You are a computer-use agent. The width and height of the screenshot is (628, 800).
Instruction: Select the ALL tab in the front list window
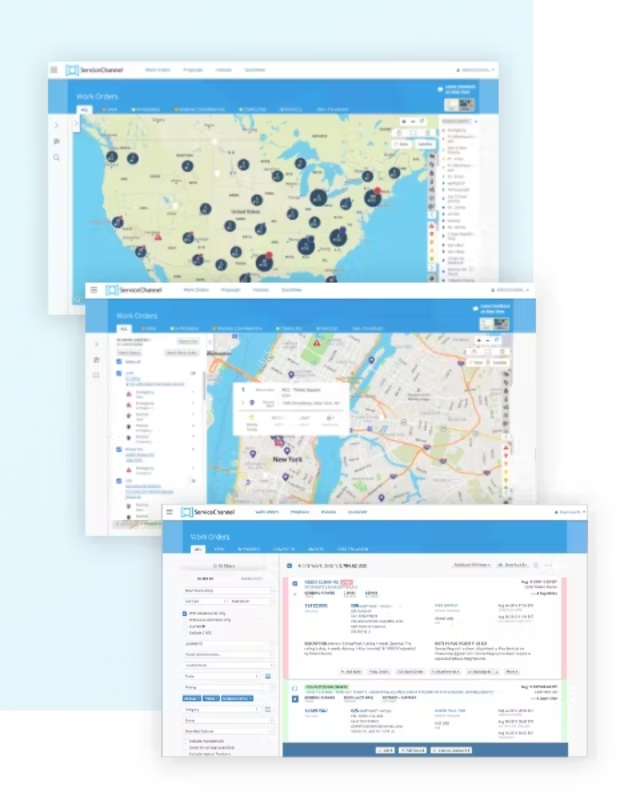pyautogui.click(x=198, y=549)
